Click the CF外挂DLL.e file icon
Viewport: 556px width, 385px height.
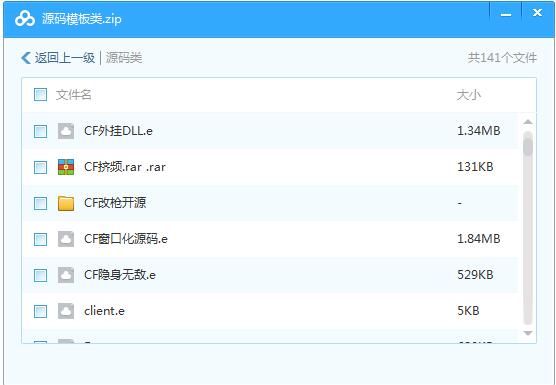[66, 131]
